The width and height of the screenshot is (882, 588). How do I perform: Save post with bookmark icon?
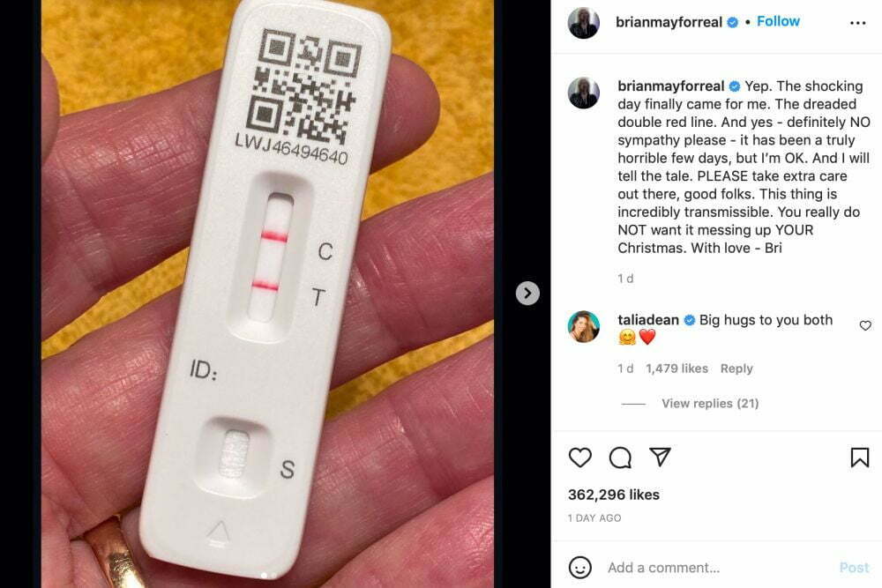click(859, 458)
